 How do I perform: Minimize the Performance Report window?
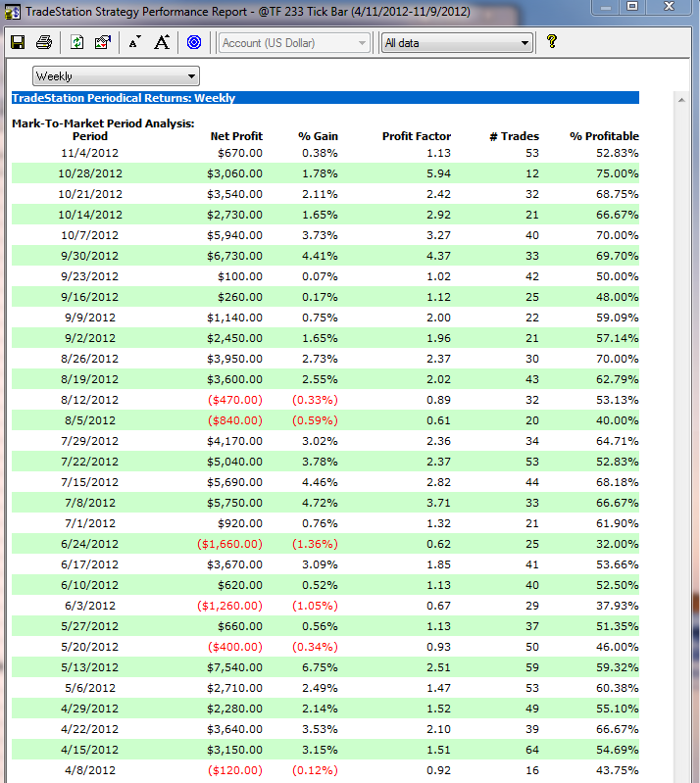(606, 8)
